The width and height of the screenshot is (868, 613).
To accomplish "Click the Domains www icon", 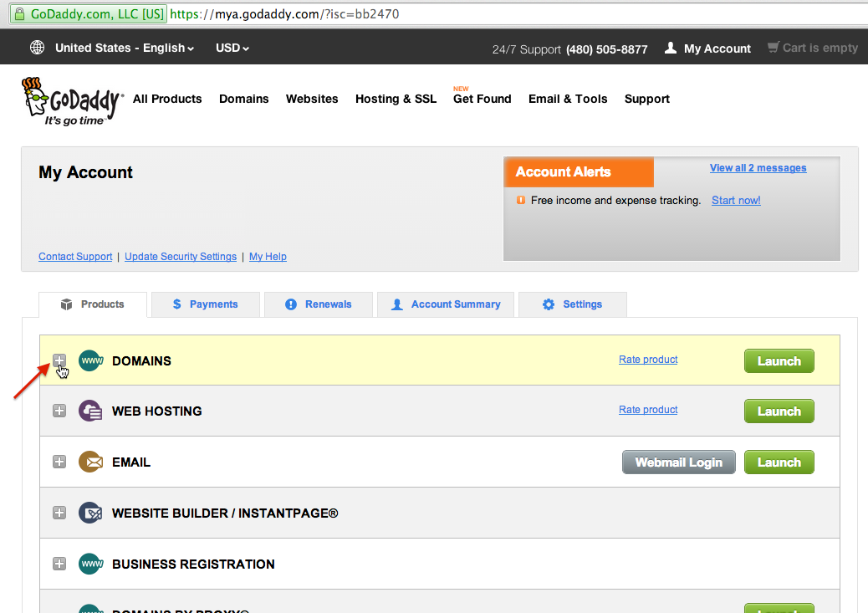I will click(91, 360).
